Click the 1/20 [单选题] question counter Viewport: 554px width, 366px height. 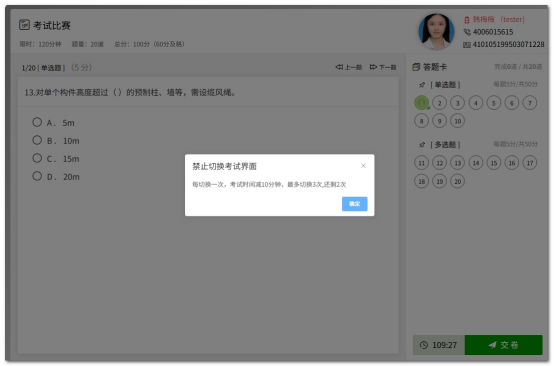tap(43, 67)
